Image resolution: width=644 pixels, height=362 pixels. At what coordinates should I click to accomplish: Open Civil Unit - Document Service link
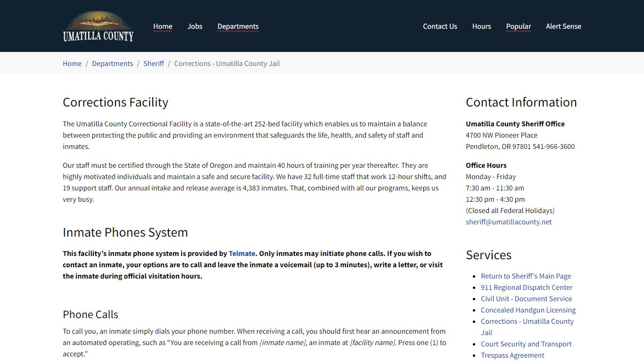click(526, 299)
